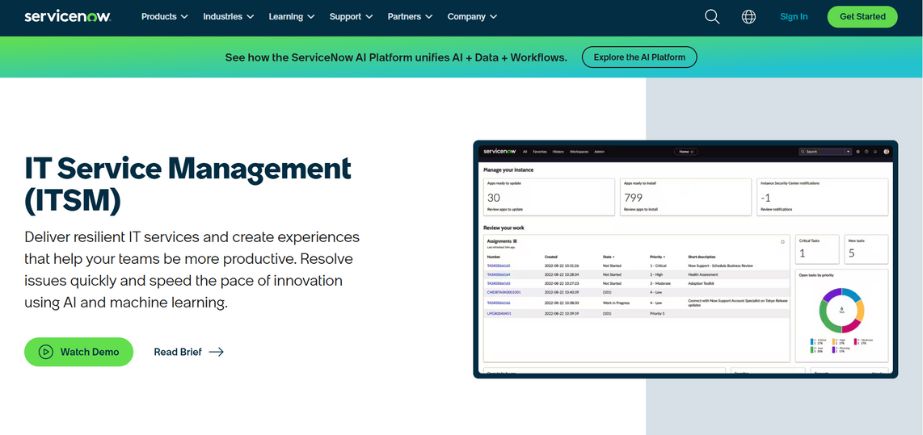Screen dimensions: 923x435
Task: Click the small ServiceNow logo in the dashboard preview
Action: click(500, 151)
